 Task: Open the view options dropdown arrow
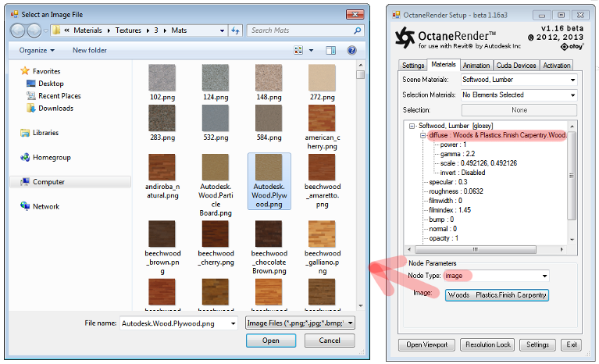311,51
